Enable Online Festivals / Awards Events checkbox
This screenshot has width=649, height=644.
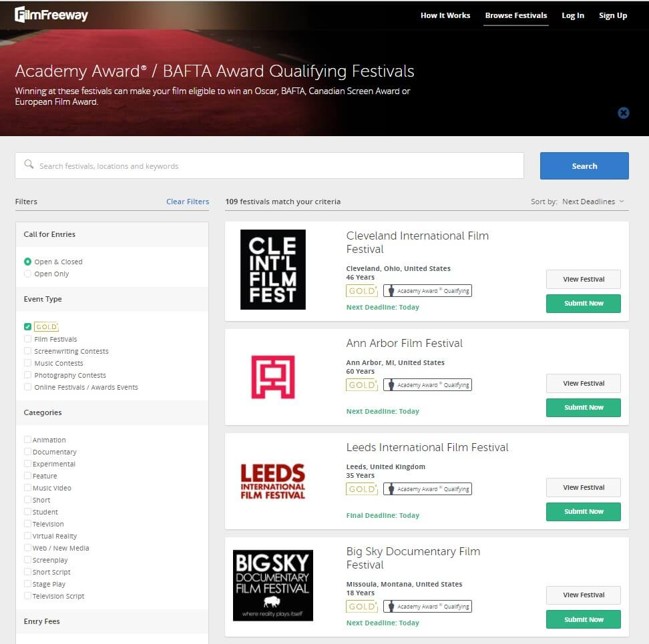28,386
